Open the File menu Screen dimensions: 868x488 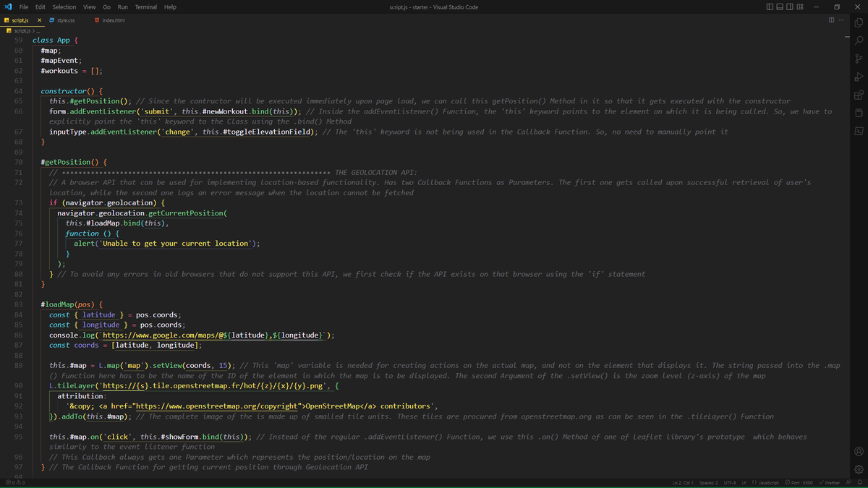(24, 7)
